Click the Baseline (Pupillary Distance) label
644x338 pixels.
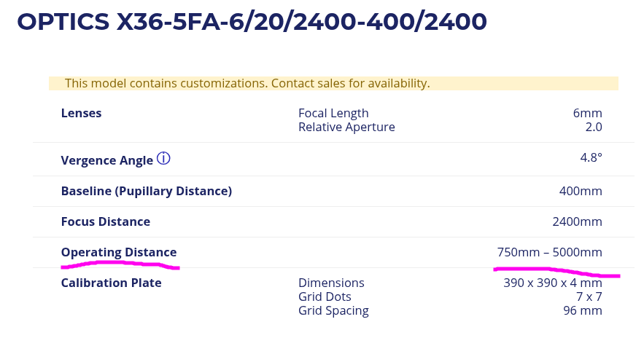146,192
